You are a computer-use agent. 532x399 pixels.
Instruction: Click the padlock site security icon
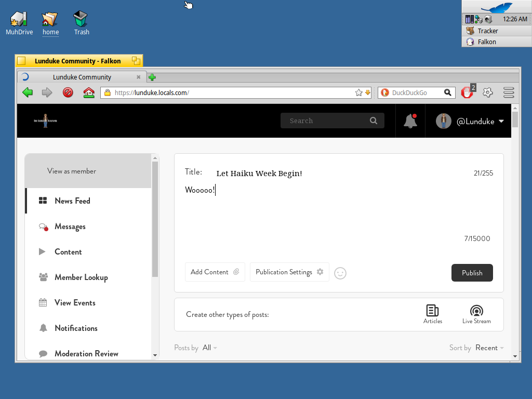[107, 92]
